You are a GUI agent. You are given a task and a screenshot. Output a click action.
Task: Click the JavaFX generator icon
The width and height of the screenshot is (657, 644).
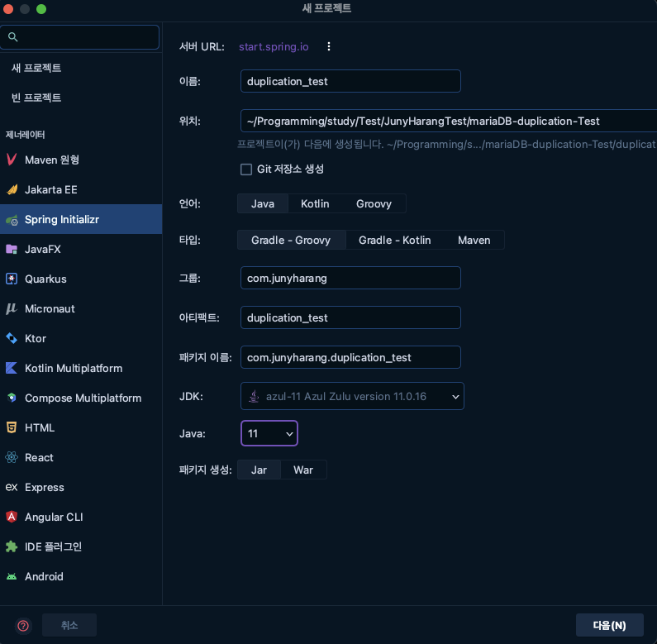[x=12, y=249]
